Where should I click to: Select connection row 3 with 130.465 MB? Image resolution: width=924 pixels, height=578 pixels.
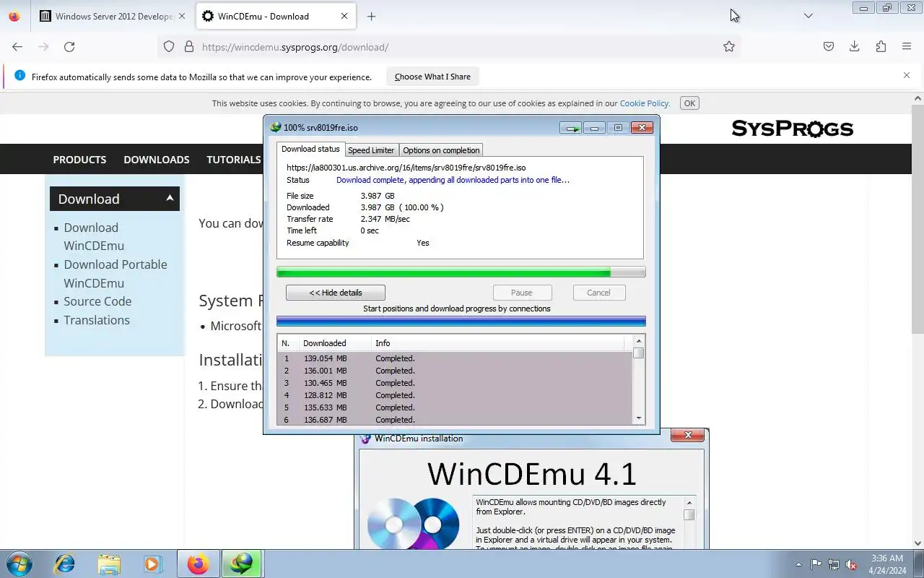(455, 383)
